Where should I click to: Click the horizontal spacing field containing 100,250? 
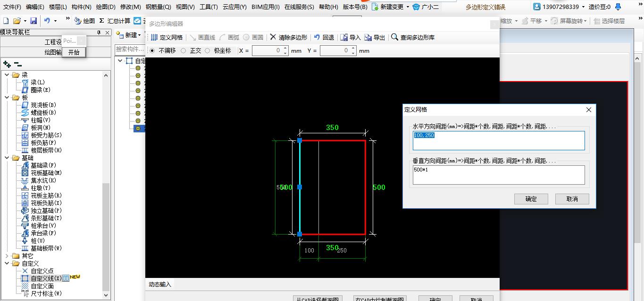click(x=499, y=140)
